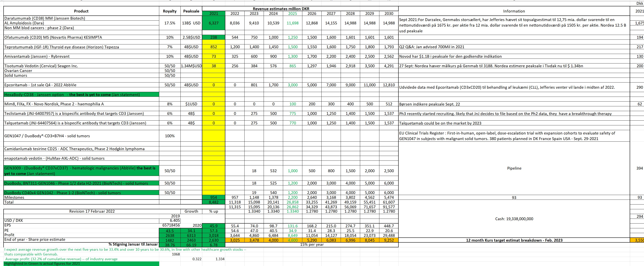This screenshot has height=266, width=644.
Task: Select the Epcoritamab AbbVie product cell
Action: [81, 85]
